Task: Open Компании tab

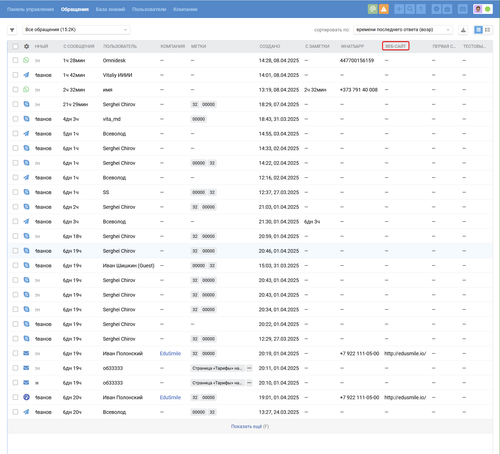Action: (185, 9)
